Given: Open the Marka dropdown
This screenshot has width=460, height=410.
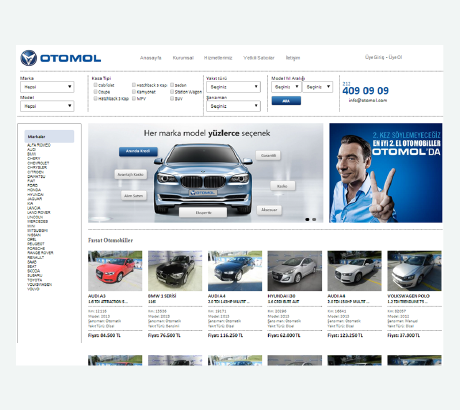Looking at the screenshot, I should click(47, 87).
